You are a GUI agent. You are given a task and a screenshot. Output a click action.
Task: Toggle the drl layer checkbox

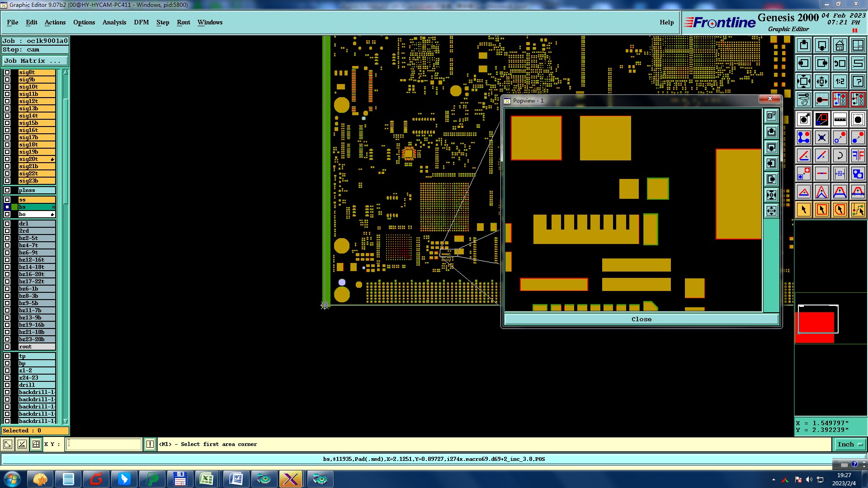click(x=7, y=224)
